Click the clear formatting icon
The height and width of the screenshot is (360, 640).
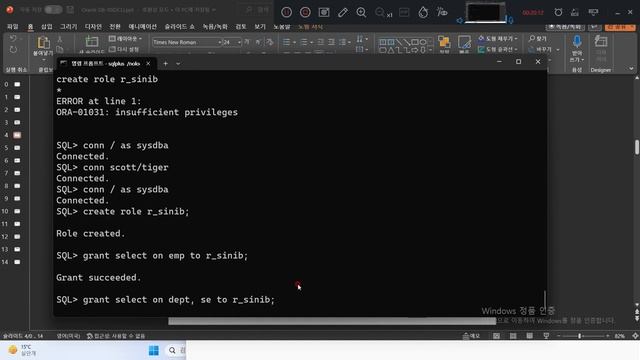(x=269, y=42)
